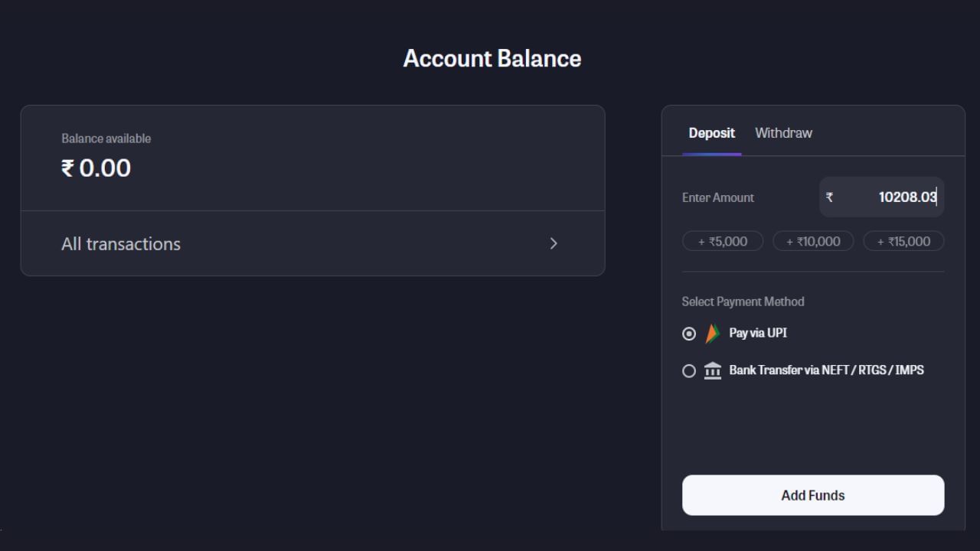The width and height of the screenshot is (980, 551).
Task: Click the "Pay via UPI" label text
Action: [x=758, y=333]
